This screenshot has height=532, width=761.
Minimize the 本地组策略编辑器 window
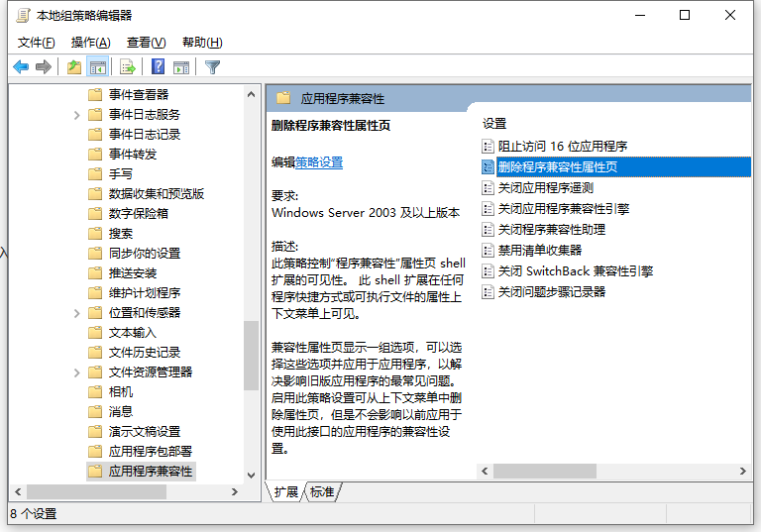click(640, 15)
